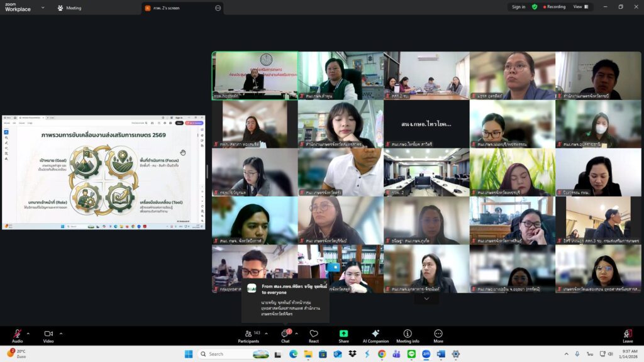Change layout using the View button
Viewport: 644px width, 362px height.
(580, 7)
